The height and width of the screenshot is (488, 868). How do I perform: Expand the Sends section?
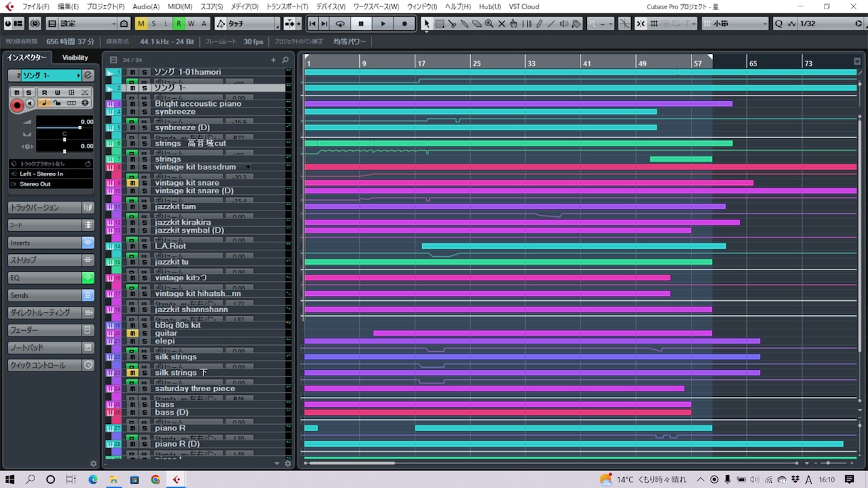pos(51,295)
